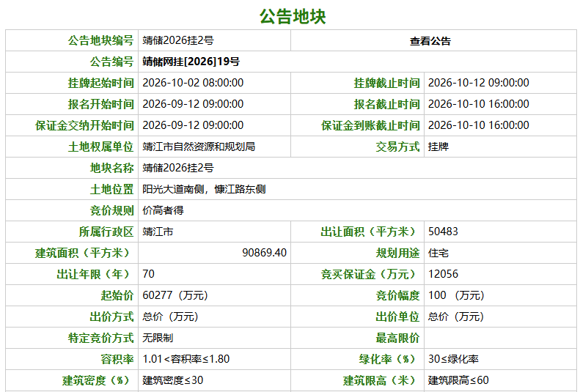Select bid increment 100 （万元）

[457, 295]
